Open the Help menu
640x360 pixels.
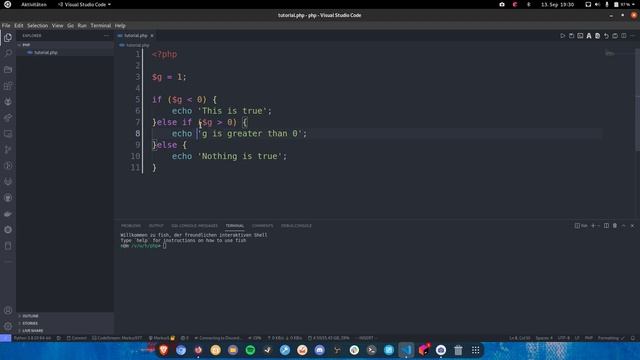(x=120, y=25)
